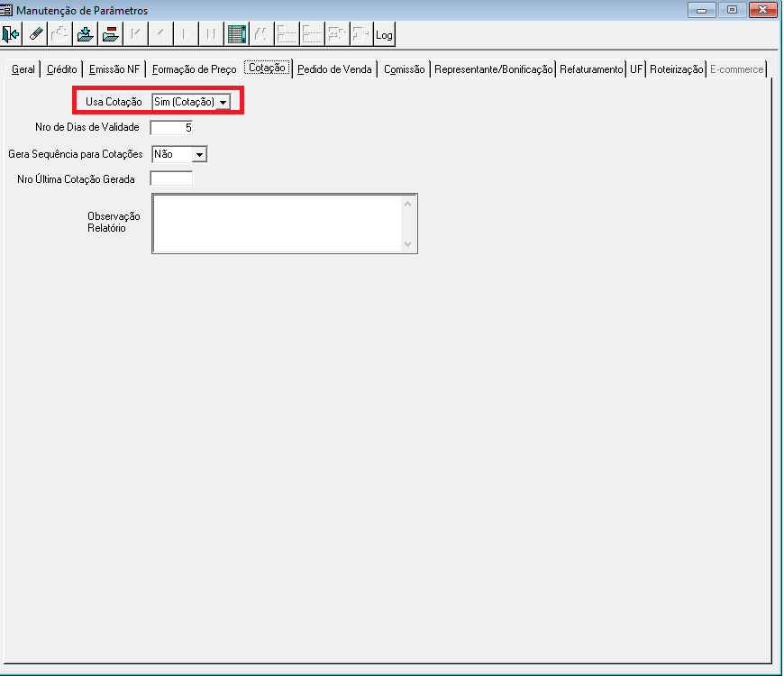This screenshot has height=676, width=784.
Task: Click the save folder with down arrow icon
Action: point(86,34)
